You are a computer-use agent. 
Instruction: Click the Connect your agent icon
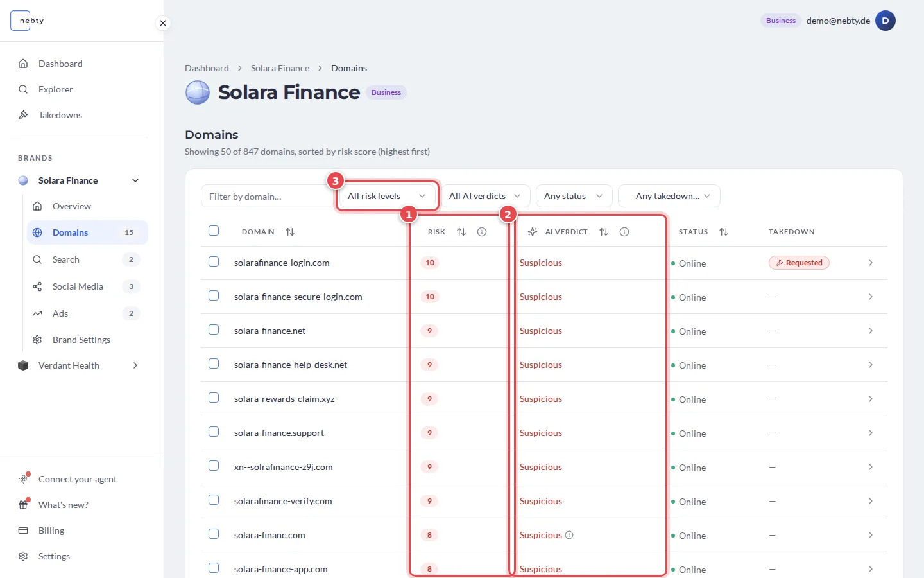click(24, 478)
